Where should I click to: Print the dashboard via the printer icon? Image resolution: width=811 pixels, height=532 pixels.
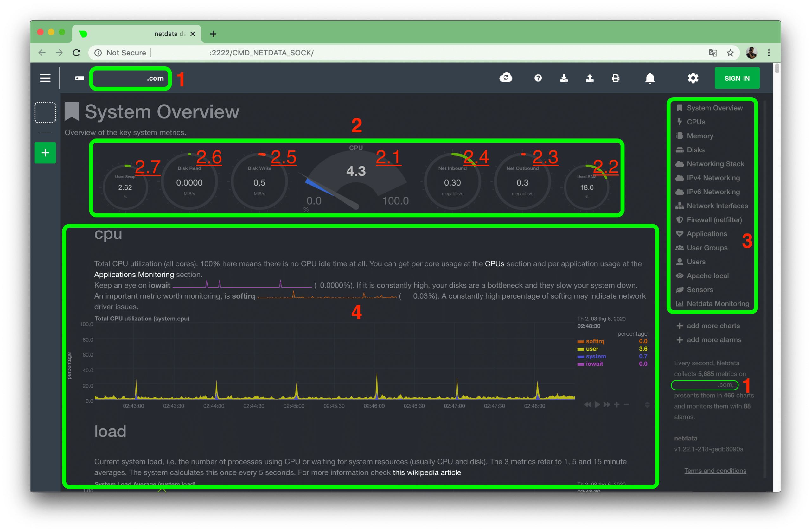616,78
